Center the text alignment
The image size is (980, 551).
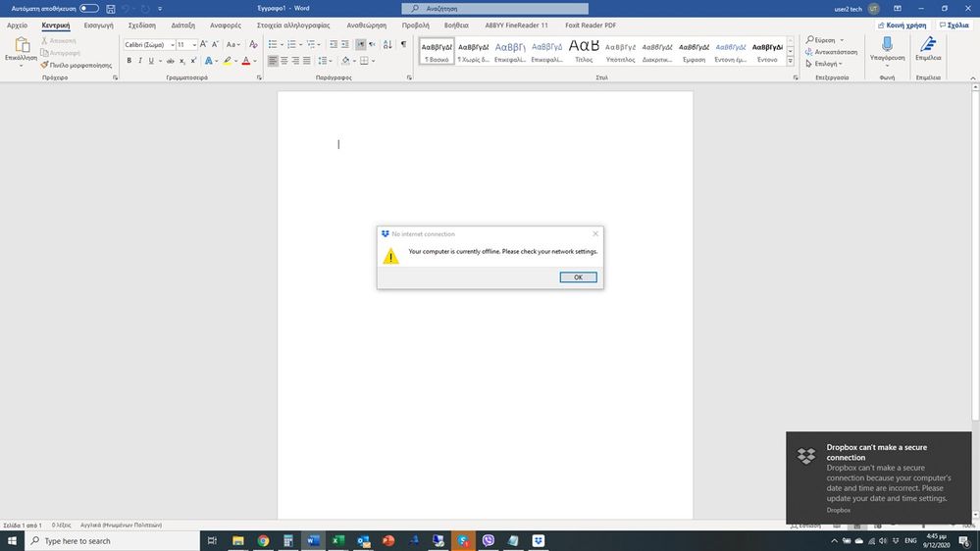[x=284, y=61]
